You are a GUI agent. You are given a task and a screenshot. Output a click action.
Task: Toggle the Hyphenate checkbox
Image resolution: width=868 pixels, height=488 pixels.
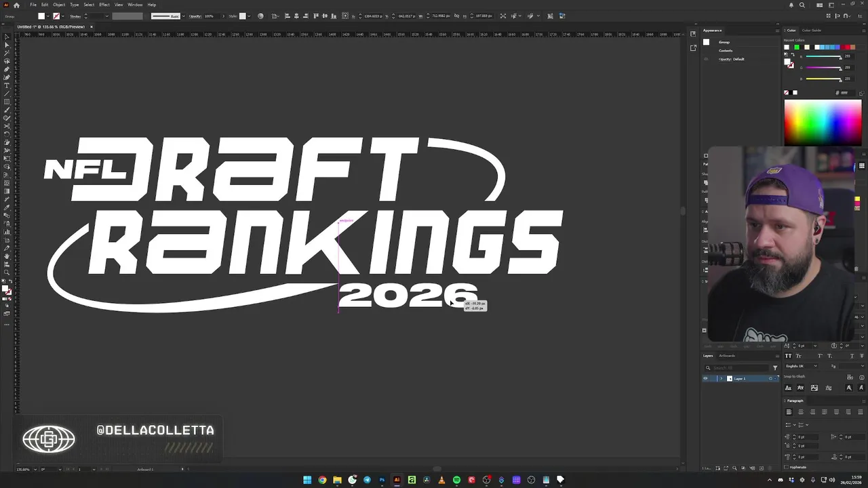[787, 467]
